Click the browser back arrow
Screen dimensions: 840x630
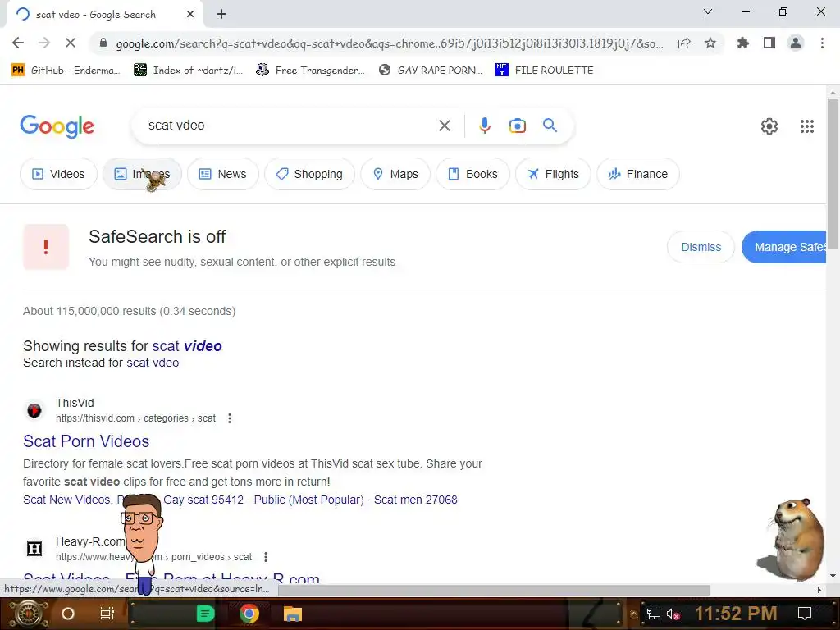(x=18, y=43)
